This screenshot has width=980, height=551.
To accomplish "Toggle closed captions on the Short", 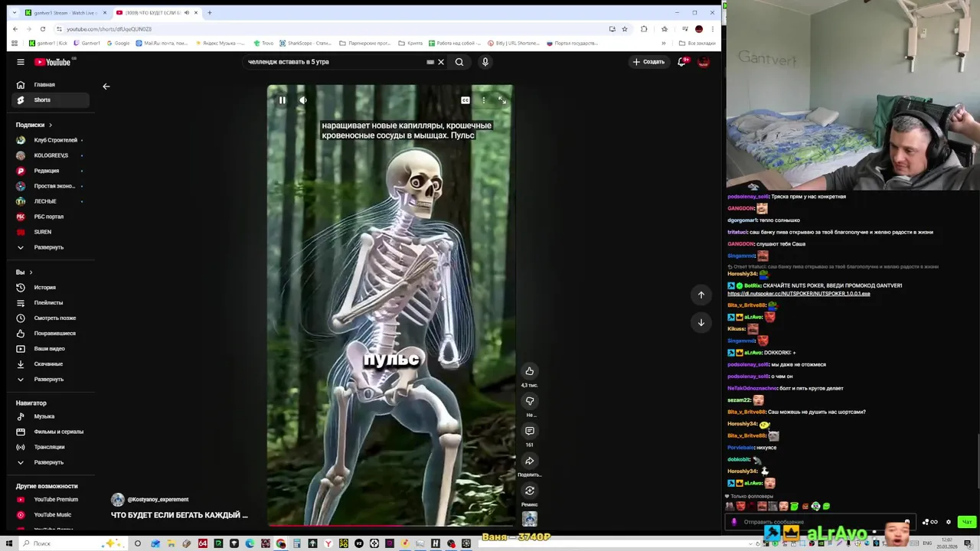I will click(465, 100).
